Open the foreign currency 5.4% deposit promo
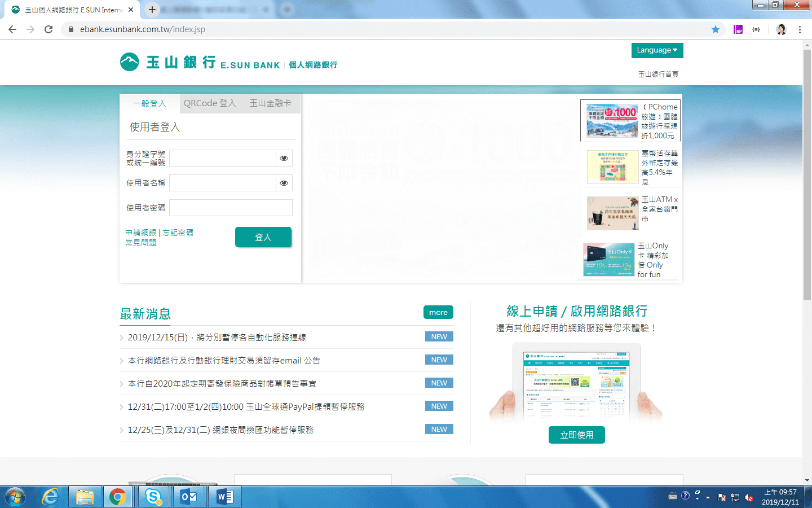Image resolution: width=812 pixels, height=508 pixels. pos(632,167)
